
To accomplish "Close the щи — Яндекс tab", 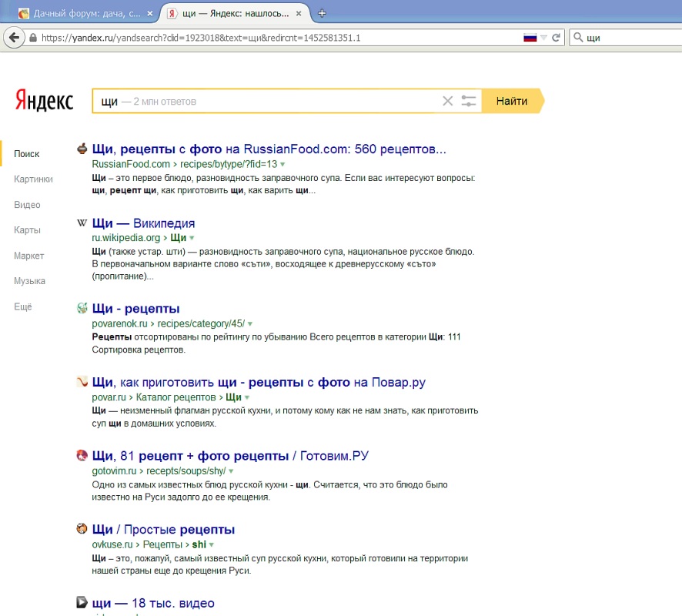I will (299, 14).
